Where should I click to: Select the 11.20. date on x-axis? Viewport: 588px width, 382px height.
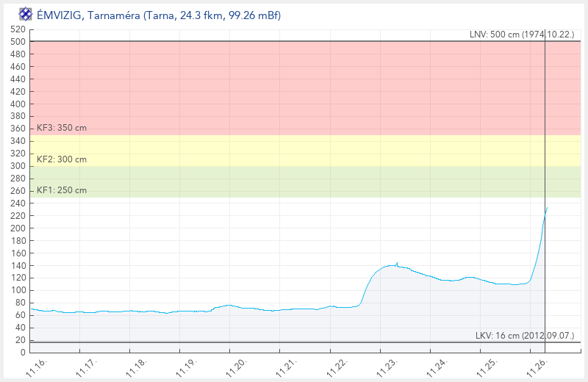pos(238,365)
